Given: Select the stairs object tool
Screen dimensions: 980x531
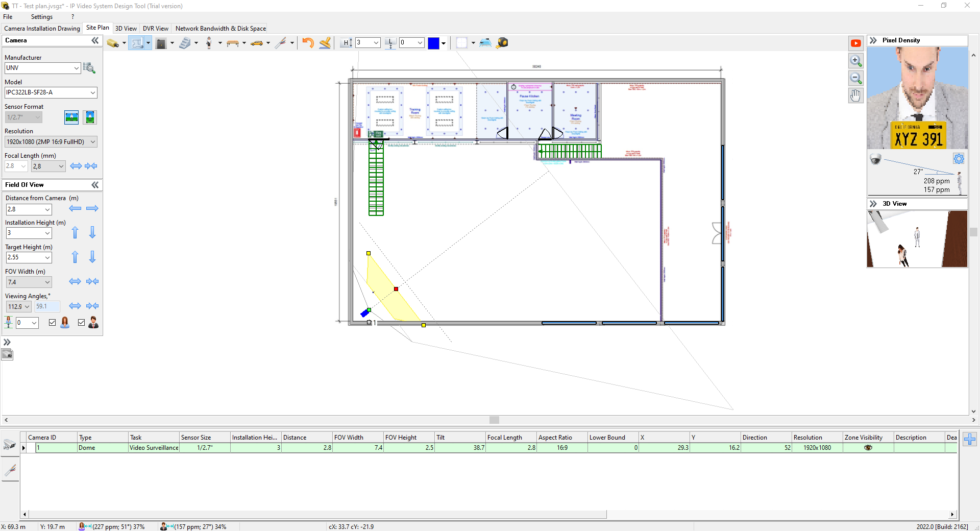Looking at the screenshot, I should pyautogui.click(x=185, y=43).
